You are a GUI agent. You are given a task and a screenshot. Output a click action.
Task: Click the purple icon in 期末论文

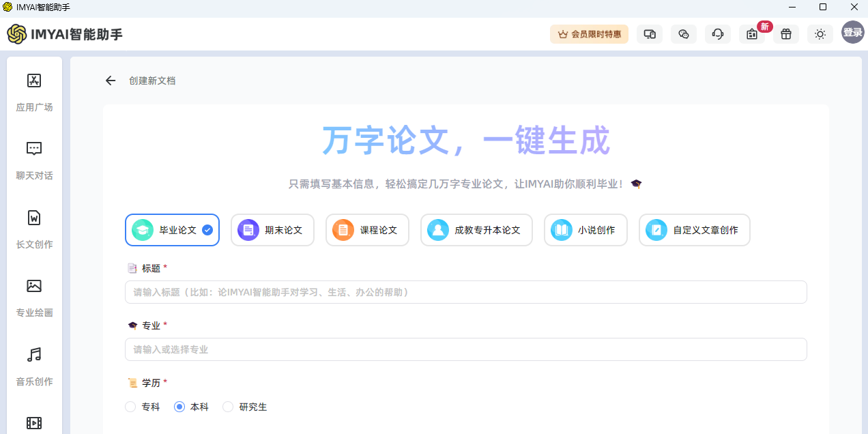click(x=248, y=230)
